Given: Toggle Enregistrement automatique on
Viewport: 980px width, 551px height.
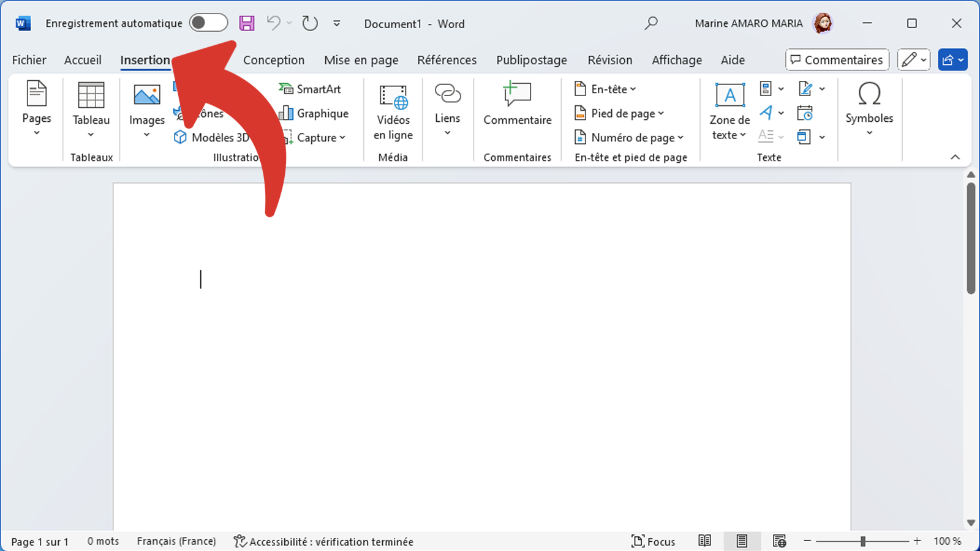Looking at the screenshot, I should pos(208,22).
